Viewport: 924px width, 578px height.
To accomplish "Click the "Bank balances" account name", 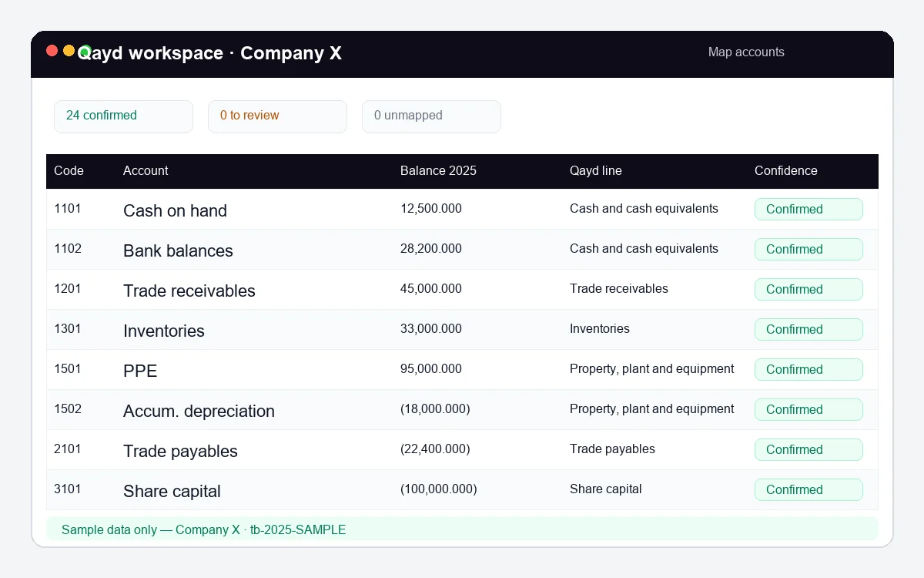I will coord(178,250).
